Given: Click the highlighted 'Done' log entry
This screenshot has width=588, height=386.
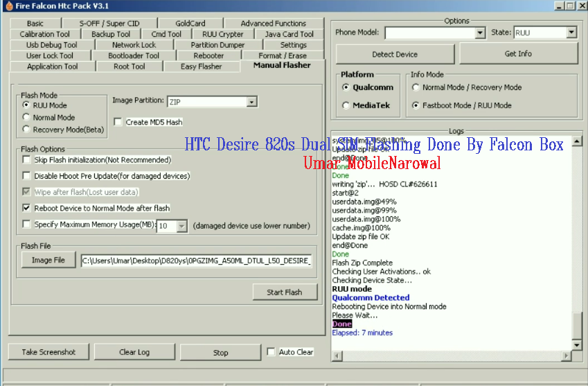Looking at the screenshot, I should pyautogui.click(x=341, y=324).
